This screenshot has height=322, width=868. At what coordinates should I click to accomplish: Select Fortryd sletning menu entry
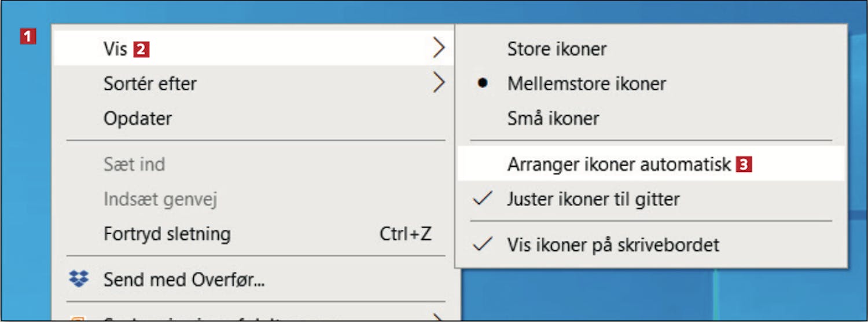click(253, 234)
